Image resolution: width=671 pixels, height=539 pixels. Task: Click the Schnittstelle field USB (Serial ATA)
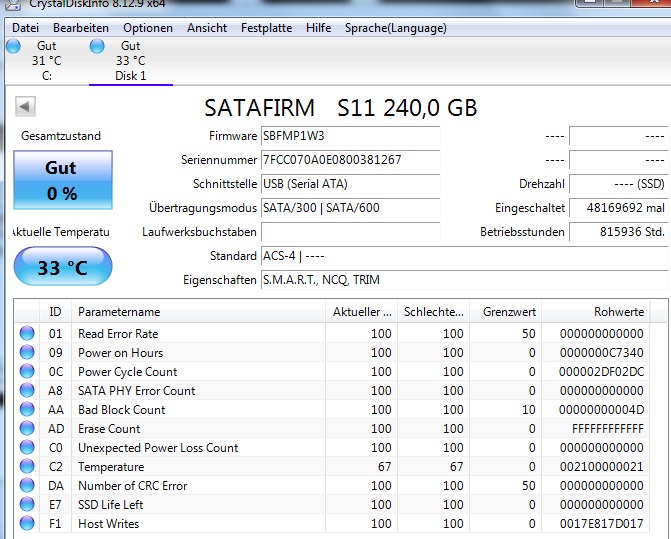click(350, 184)
